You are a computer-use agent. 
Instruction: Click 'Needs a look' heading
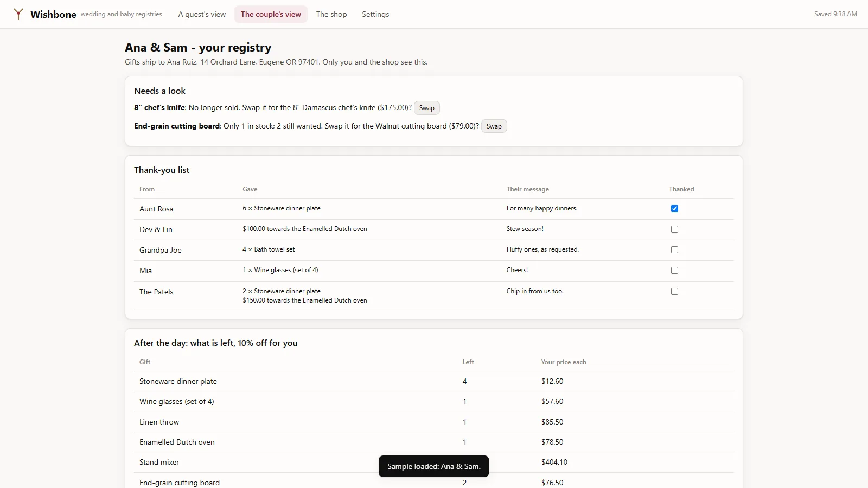[x=159, y=91]
